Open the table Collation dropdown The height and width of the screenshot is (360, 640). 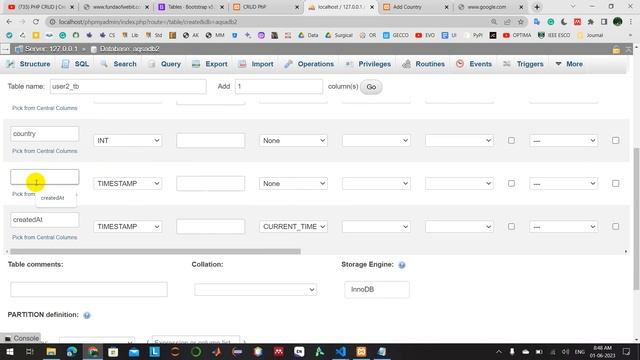[256, 290]
